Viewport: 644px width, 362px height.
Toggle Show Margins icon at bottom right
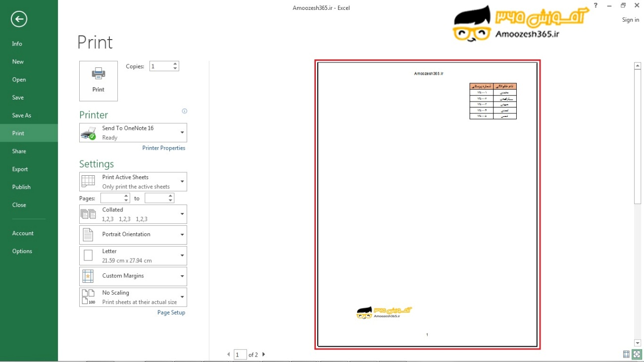pyautogui.click(x=626, y=354)
